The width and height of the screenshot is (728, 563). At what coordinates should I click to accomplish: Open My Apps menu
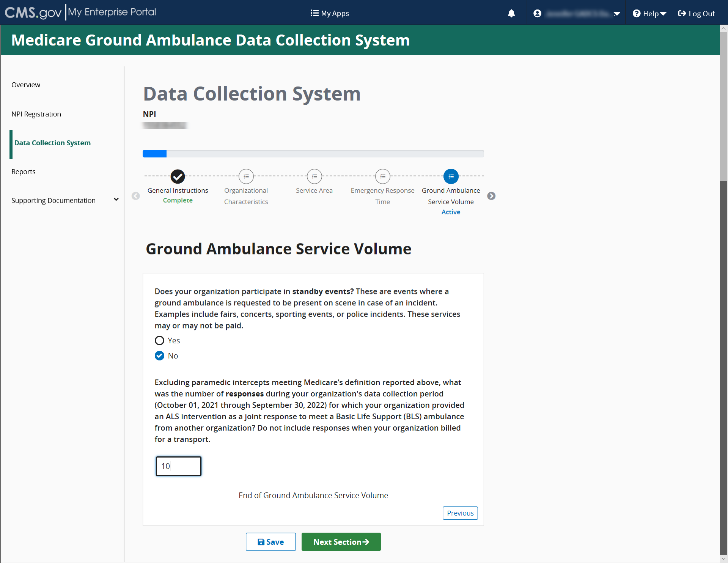click(x=329, y=14)
